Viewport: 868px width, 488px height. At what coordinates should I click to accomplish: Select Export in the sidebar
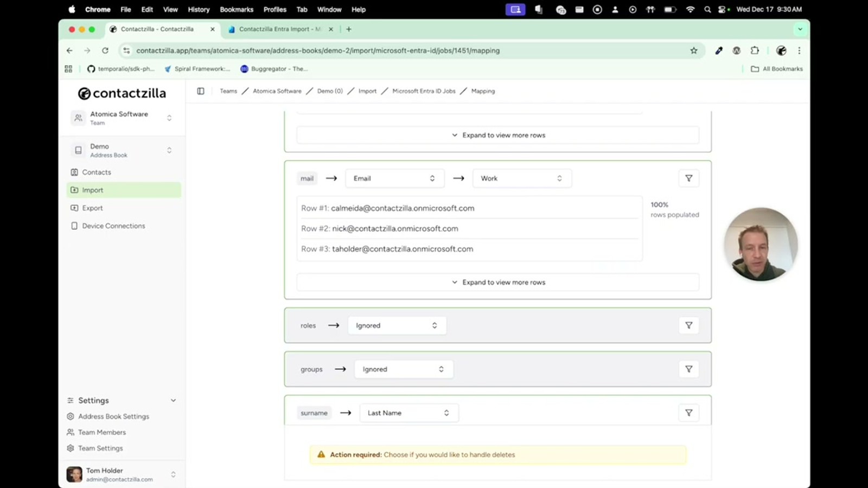(124, 208)
